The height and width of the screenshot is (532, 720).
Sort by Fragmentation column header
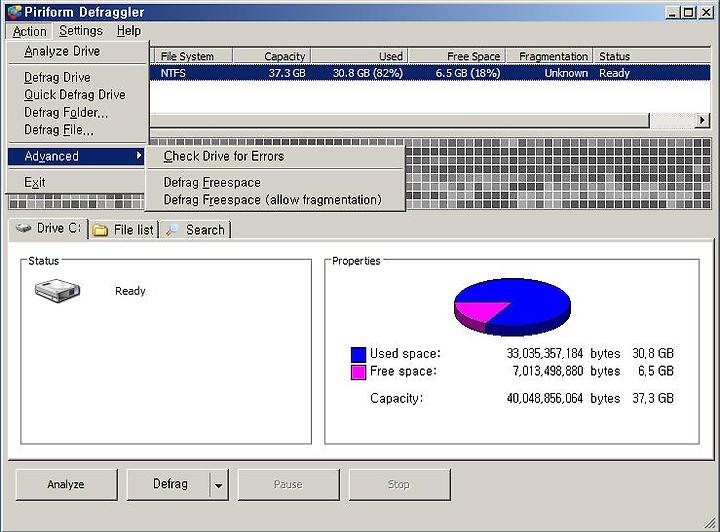click(x=549, y=56)
